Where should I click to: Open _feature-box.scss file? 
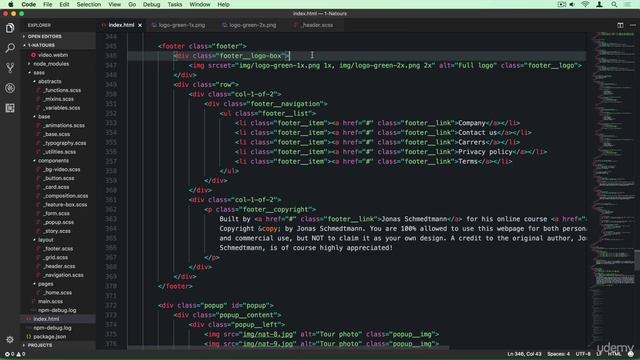tap(65, 205)
